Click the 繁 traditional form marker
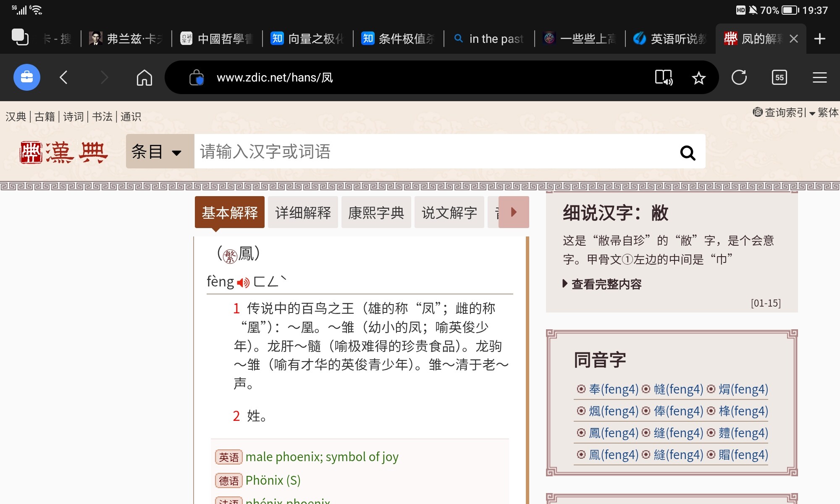Viewport: 840px width, 504px height. [230, 255]
